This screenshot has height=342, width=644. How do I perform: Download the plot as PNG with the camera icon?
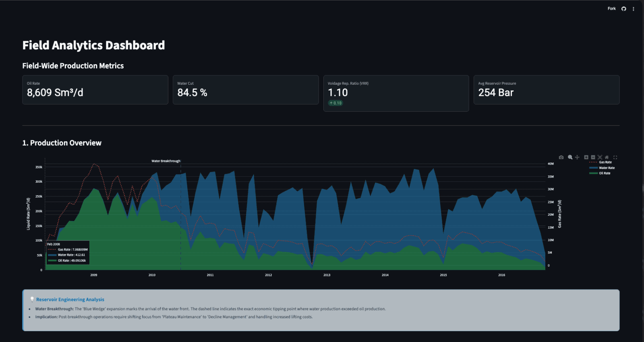(561, 157)
